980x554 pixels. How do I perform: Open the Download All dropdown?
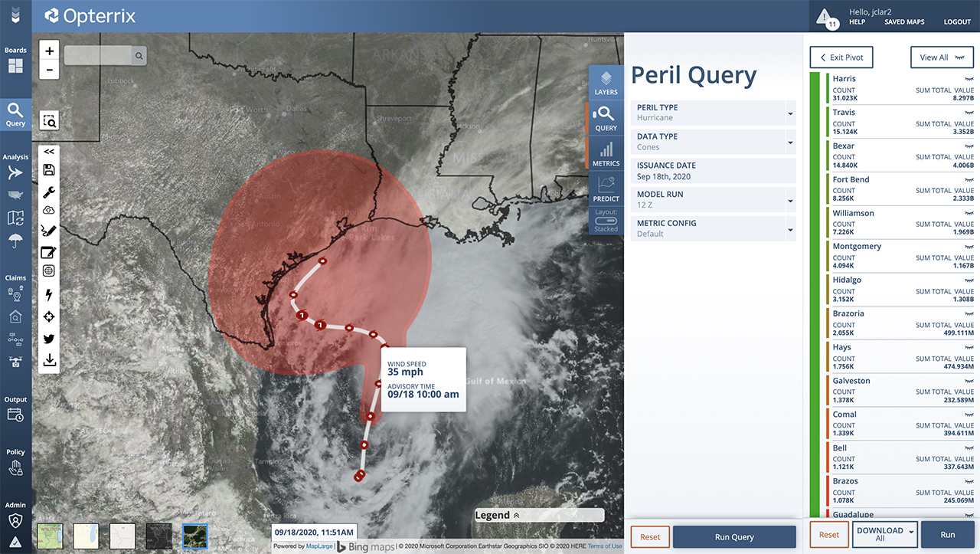(884, 534)
